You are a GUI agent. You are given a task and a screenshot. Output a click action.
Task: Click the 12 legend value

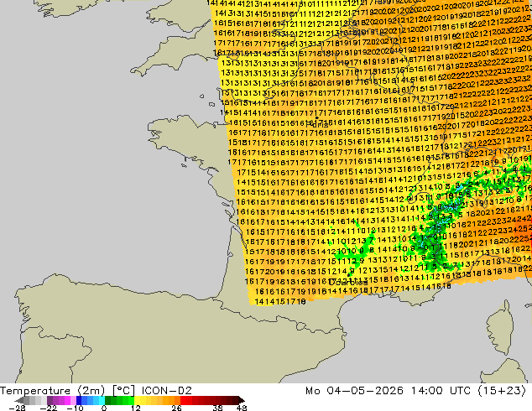[136, 408]
